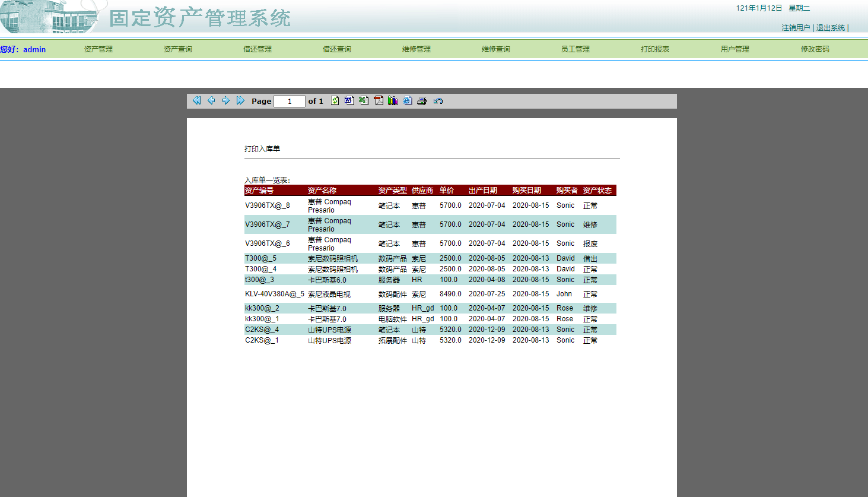This screenshot has width=868, height=497.
Task: Click inside the page number input box
Action: [289, 101]
